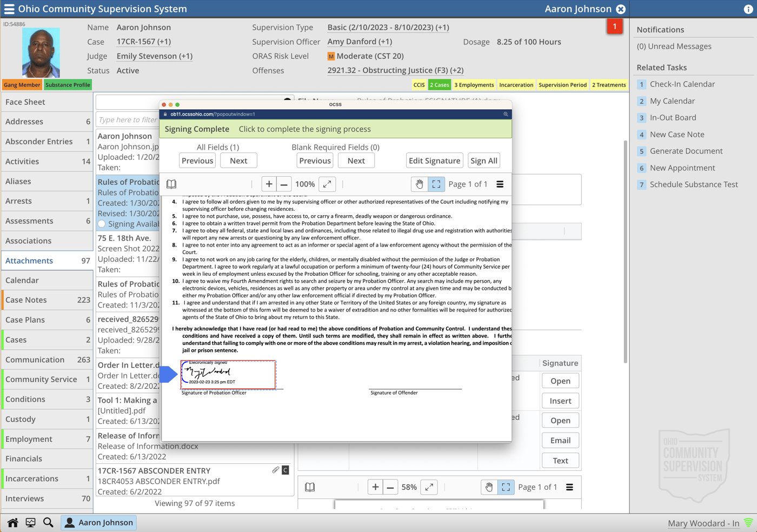Open New Case Note related task
The height and width of the screenshot is (532, 757).
[677, 135]
